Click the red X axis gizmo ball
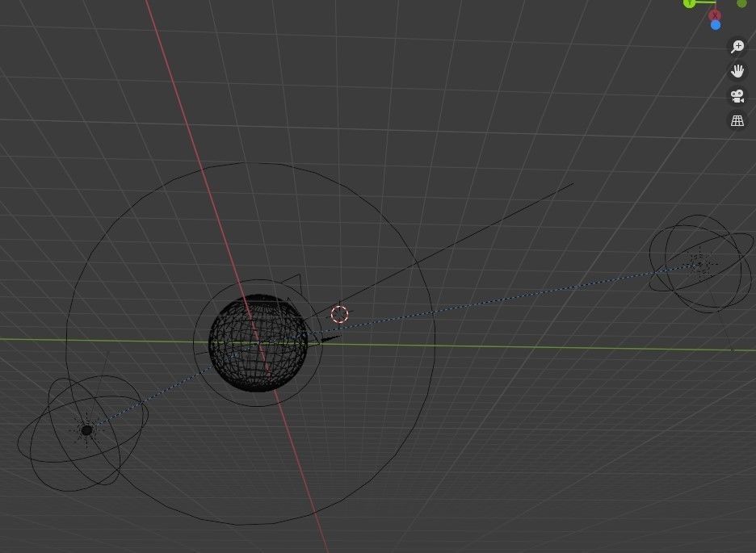 coord(714,15)
